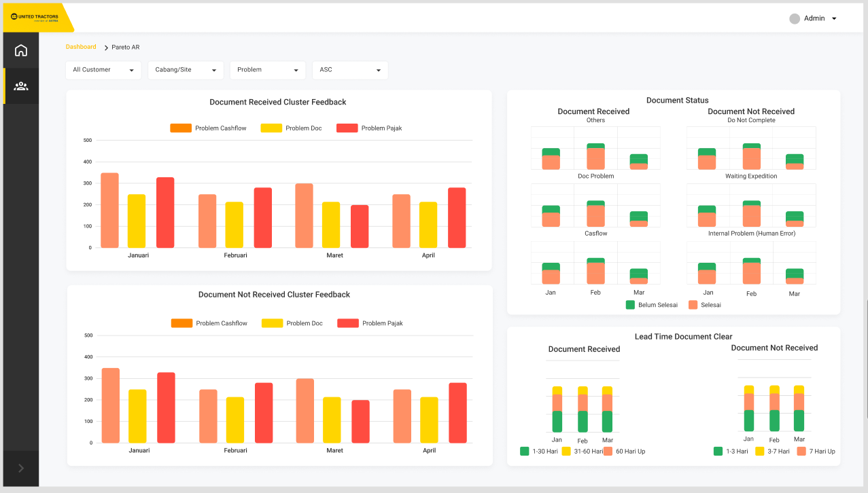Click the Document Not Received Cluster Feedback title
868x493 pixels.
pyautogui.click(x=275, y=295)
